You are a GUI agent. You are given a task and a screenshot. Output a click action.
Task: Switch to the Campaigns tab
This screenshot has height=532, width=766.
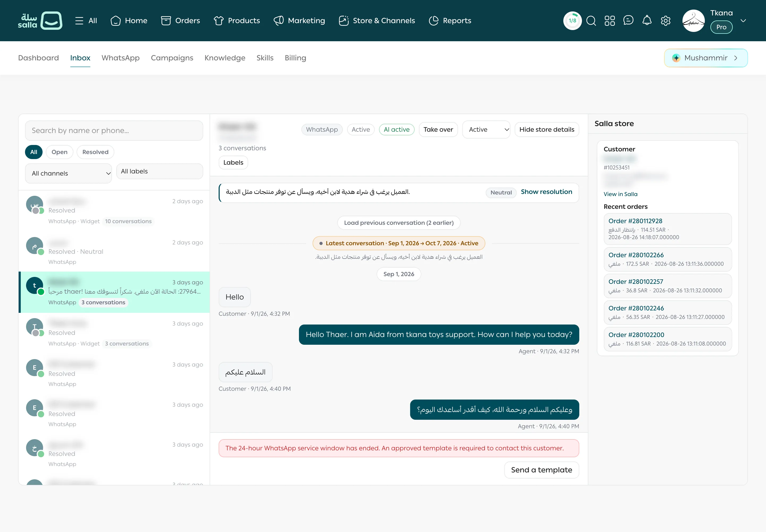pyautogui.click(x=172, y=58)
